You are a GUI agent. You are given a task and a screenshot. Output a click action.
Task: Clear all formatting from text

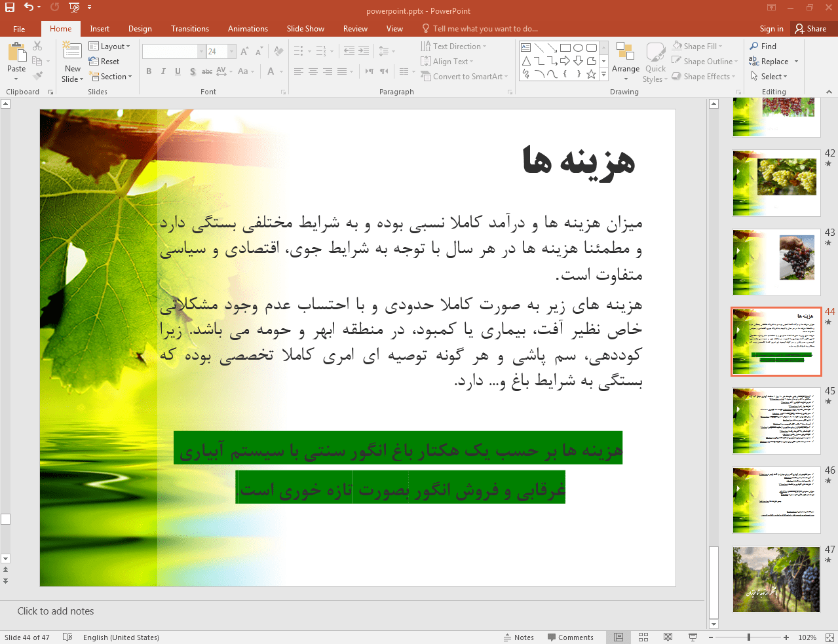pos(279,51)
